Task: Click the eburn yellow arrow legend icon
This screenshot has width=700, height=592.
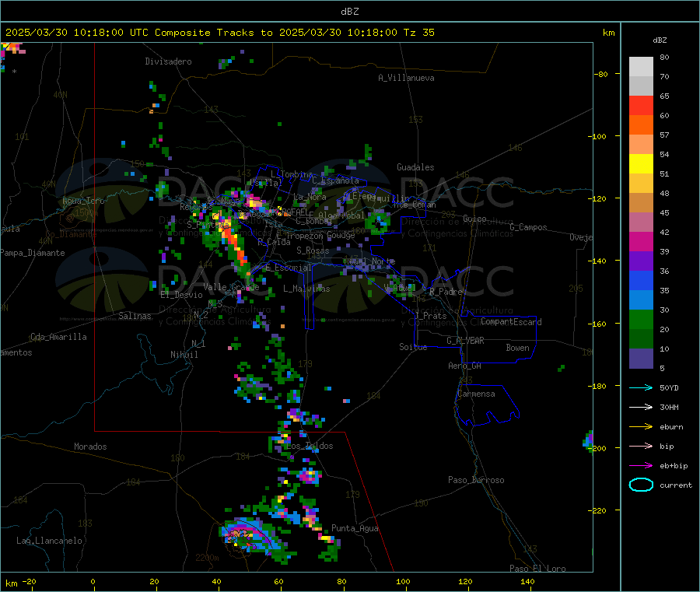Action: click(x=641, y=426)
